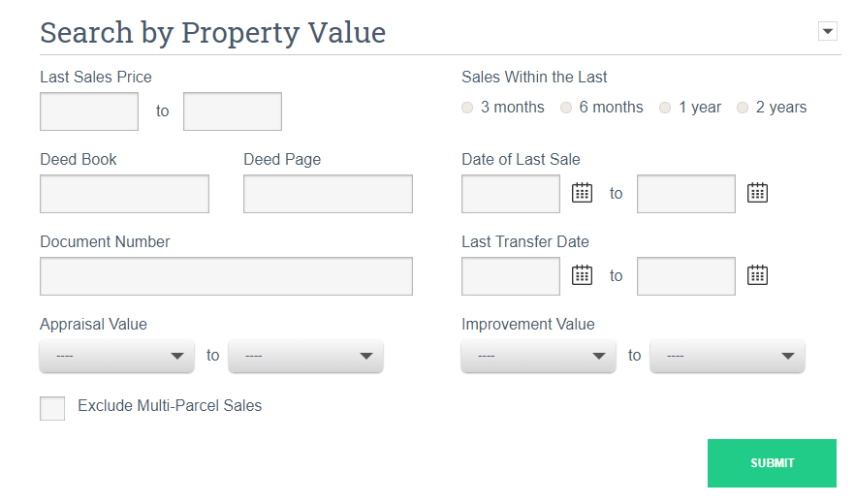This screenshot has height=504, width=855.
Task: Open calendar for Last Transfer Date start
Action: tap(582, 275)
